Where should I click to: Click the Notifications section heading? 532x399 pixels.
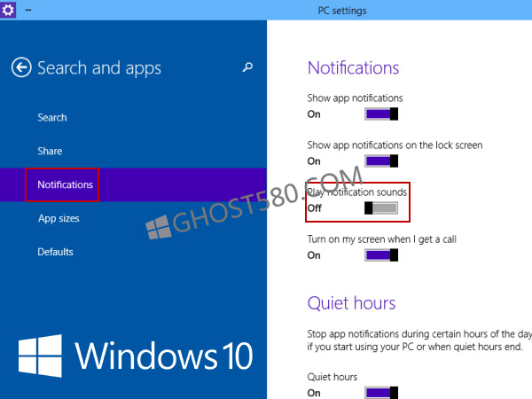click(x=353, y=67)
